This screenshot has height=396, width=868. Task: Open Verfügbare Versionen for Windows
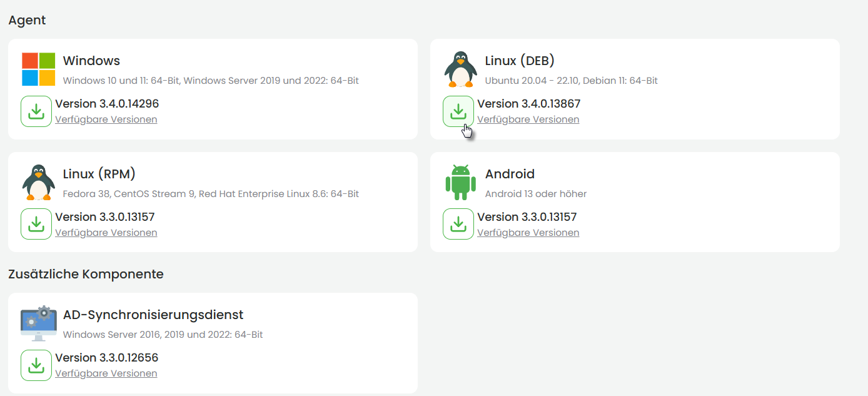click(106, 119)
